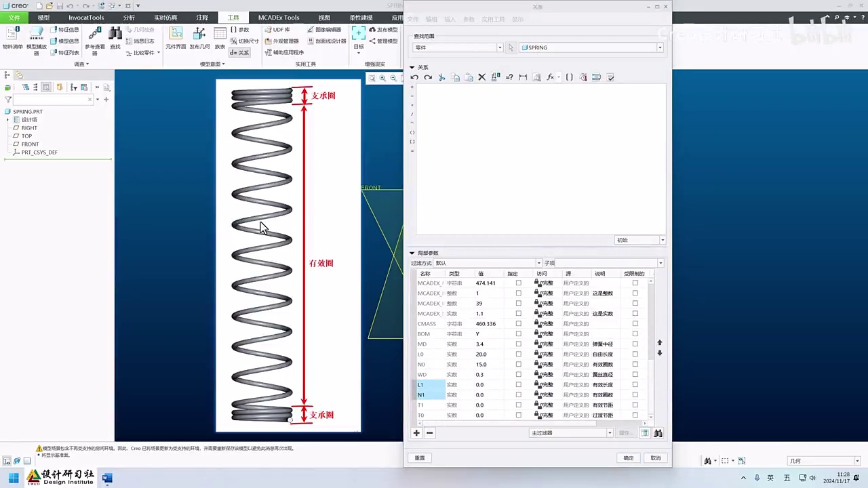Open 发布几何 (Publish Geometry) tool
Screen dimensions: 868x488
pyautogui.click(x=199, y=38)
